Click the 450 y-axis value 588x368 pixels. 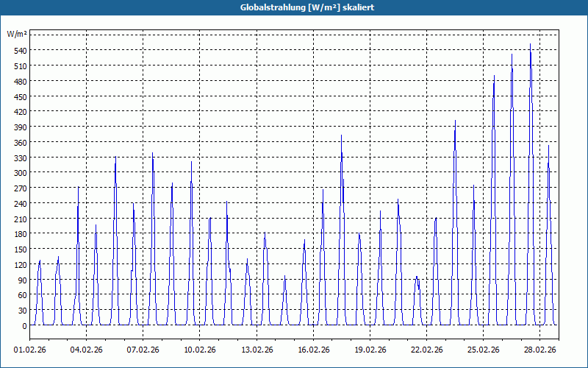[21, 97]
